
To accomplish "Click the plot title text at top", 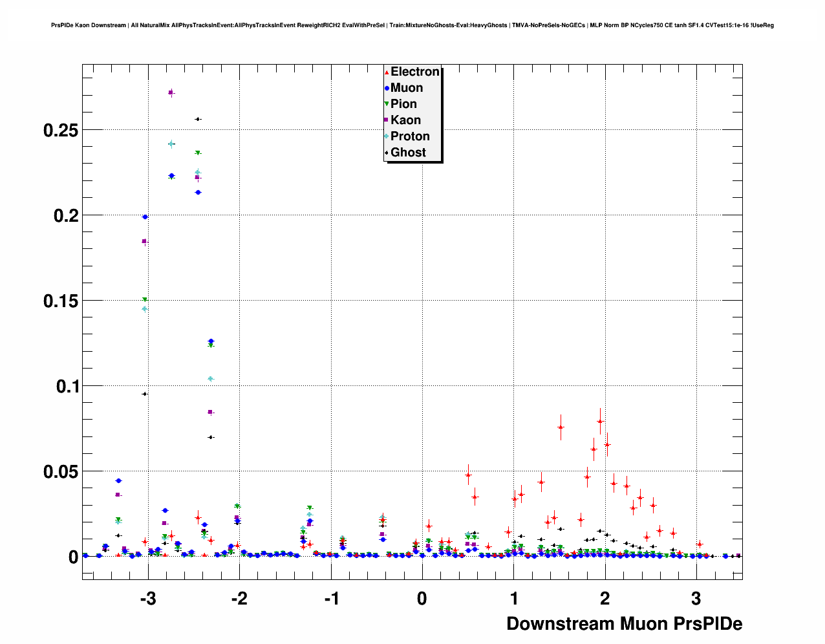I will click(412, 25).
